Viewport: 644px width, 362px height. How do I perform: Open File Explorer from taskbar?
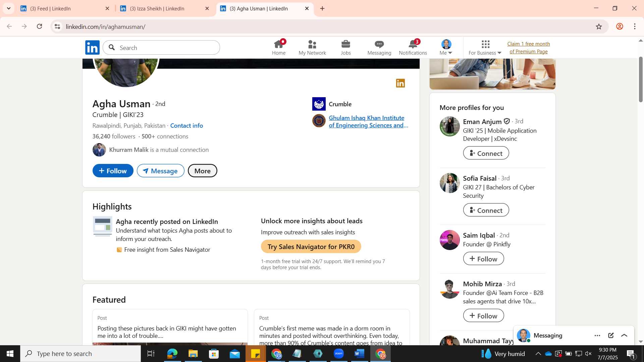pyautogui.click(x=193, y=354)
